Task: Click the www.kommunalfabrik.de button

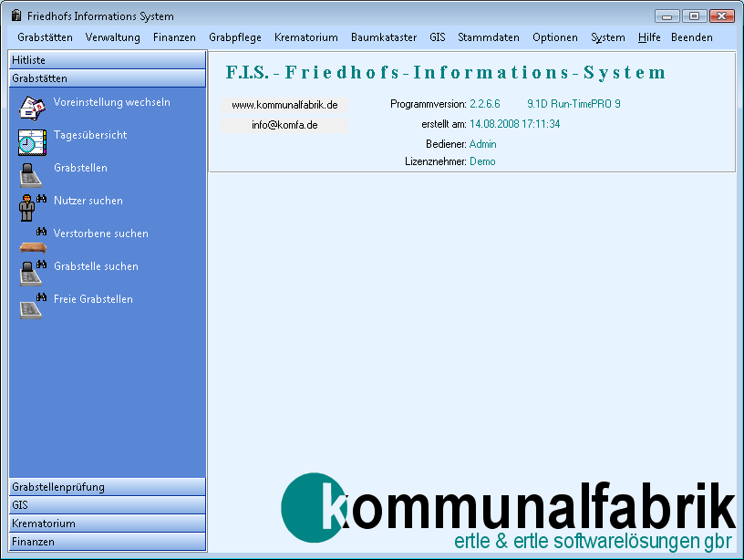Action: (284, 105)
